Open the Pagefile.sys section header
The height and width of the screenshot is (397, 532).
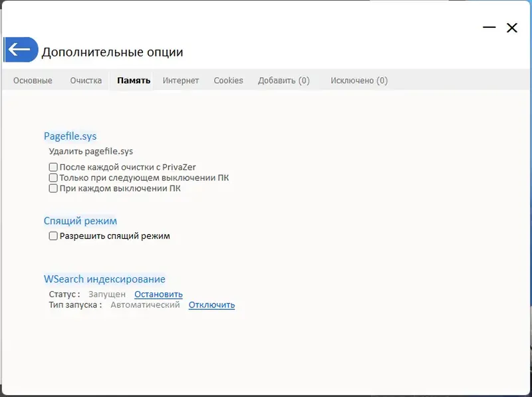pos(69,136)
